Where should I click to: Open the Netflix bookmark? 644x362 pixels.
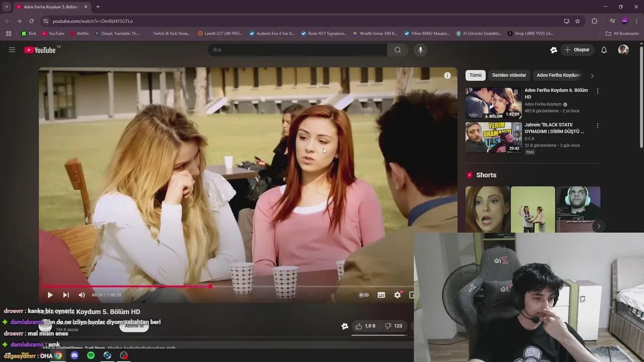[x=79, y=34]
